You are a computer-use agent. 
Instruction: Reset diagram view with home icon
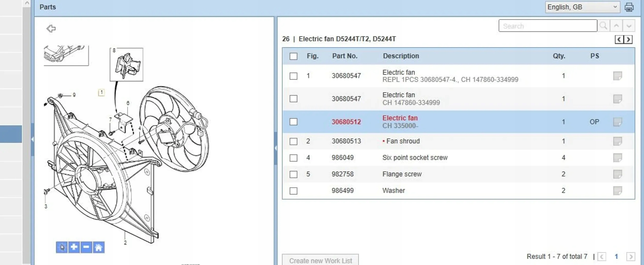point(99,247)
